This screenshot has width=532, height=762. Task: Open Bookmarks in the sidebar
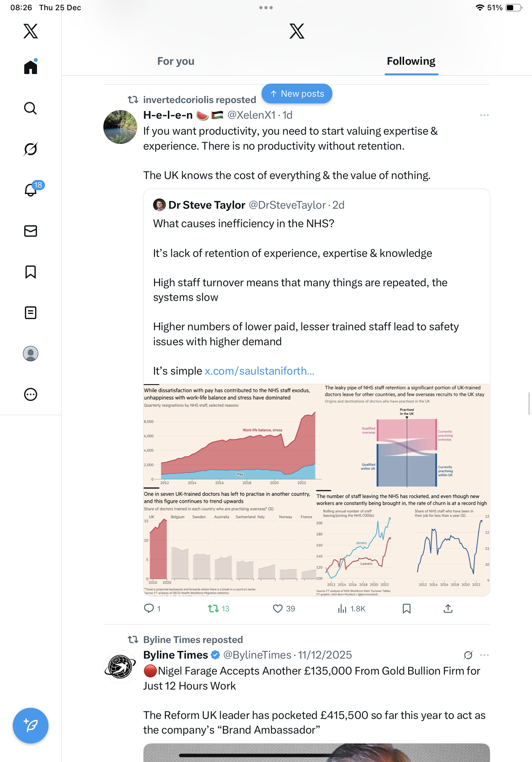coord(31,272)
